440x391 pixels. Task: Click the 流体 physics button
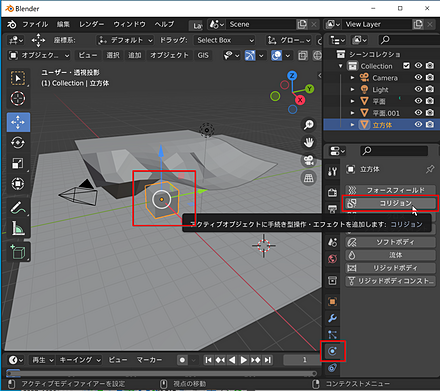tap(390, 255)
